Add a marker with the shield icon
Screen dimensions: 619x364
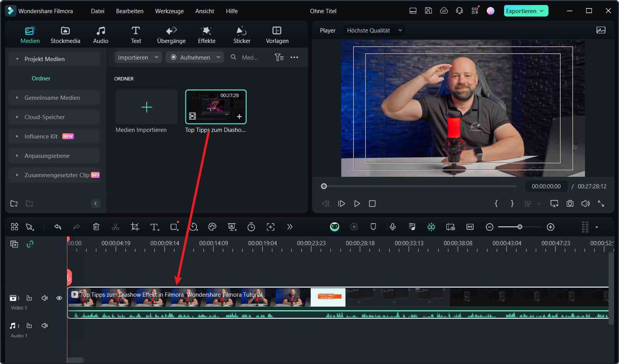click(x=373, y=227)
